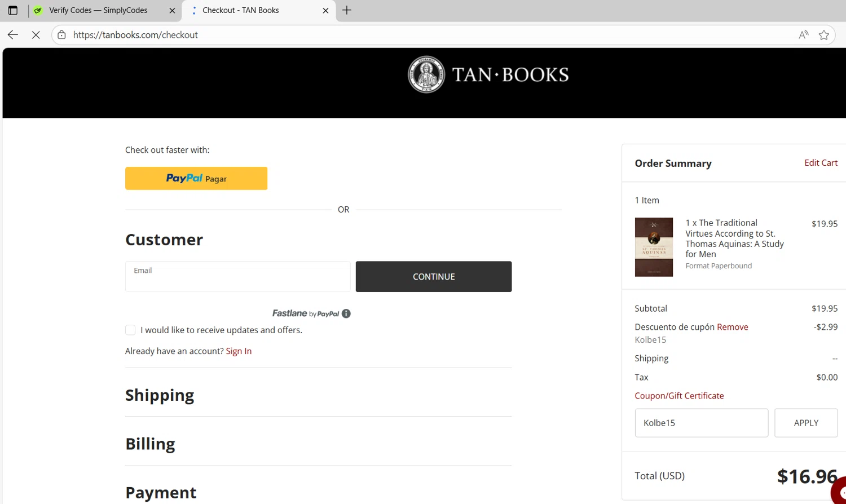View site information lock icon
846x504 pixels.
[x=62, y=35]
